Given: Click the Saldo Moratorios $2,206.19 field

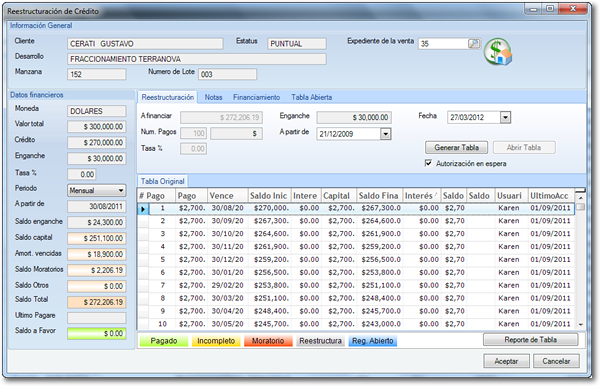Looking at the screenshot, I should (x=97, y=270).
